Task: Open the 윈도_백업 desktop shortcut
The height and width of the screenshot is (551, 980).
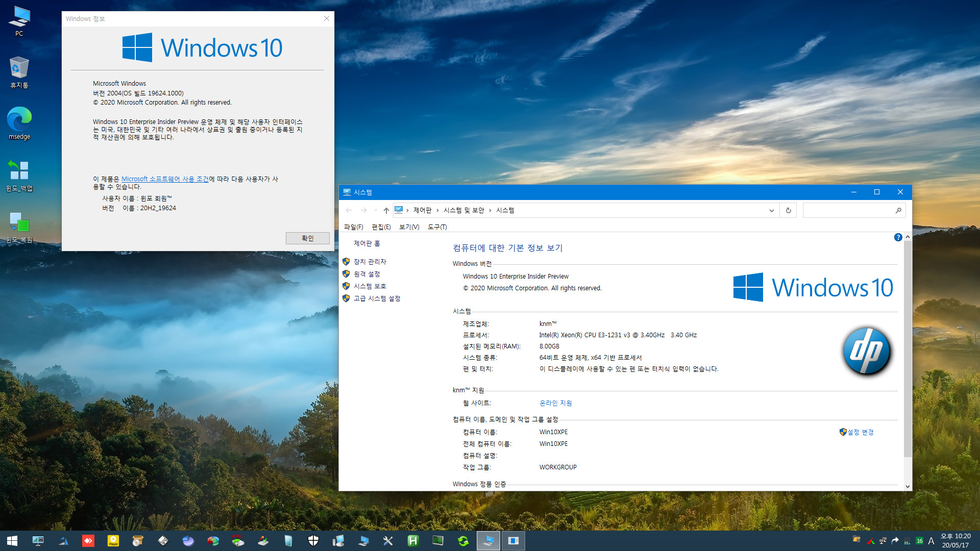Action: 19,176
